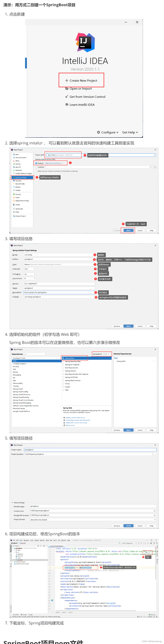
Task: Check the Spring for GraphQL checkbox
Action: click(63, 365)
